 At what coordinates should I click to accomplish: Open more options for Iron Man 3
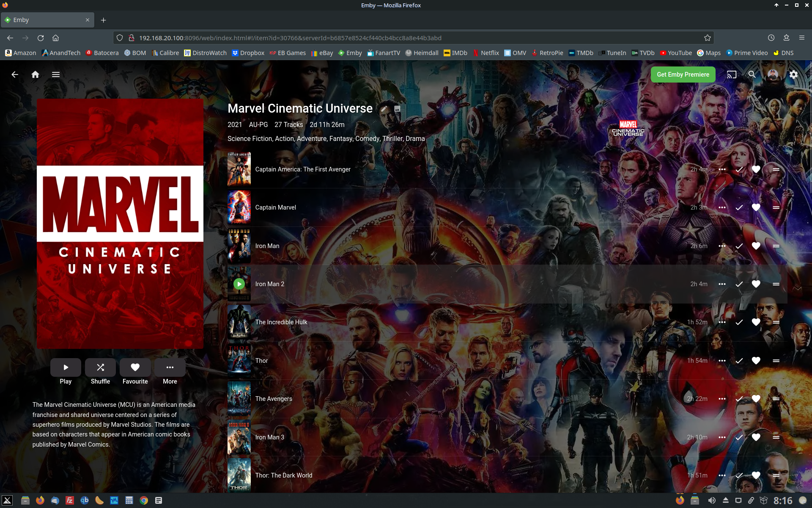[x=722, y=437]
